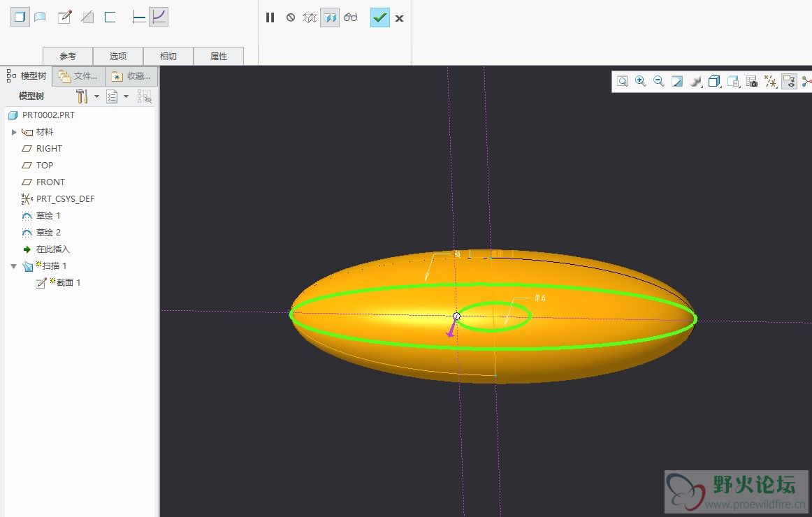Open the 属性 panel tab
Viewport: 812px width, 517px height.
point(219,56)
